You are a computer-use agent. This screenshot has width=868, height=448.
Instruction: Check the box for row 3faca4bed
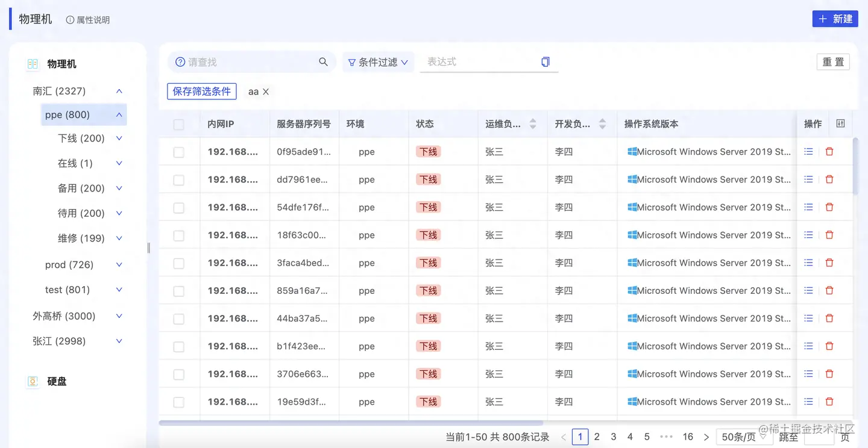click(x=178, y=263)
